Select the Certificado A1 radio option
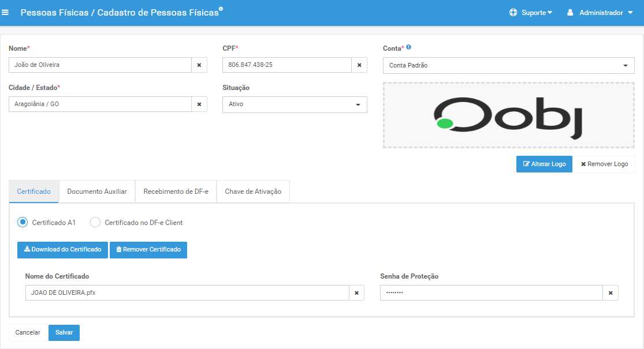644x349 pixels. [x=23, y=222]
